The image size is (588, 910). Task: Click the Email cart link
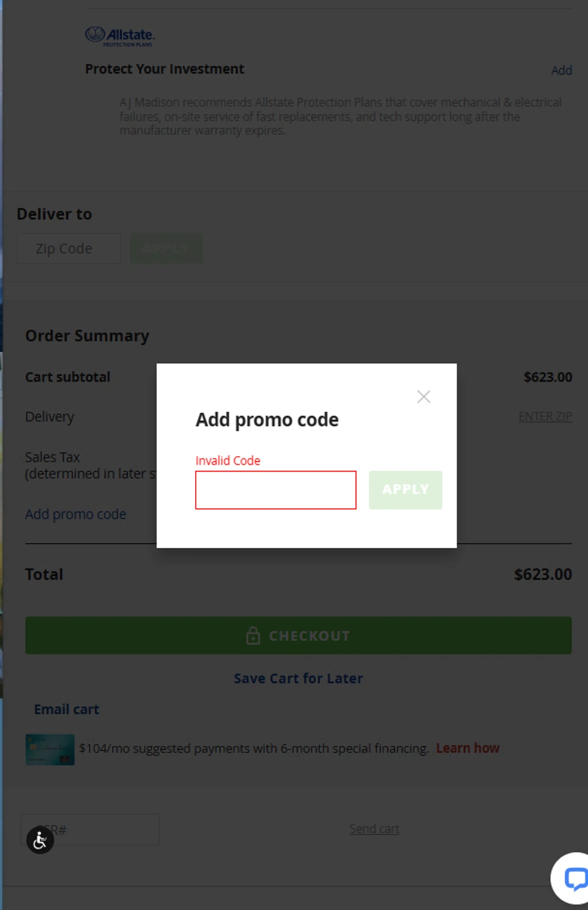point(67,709)
